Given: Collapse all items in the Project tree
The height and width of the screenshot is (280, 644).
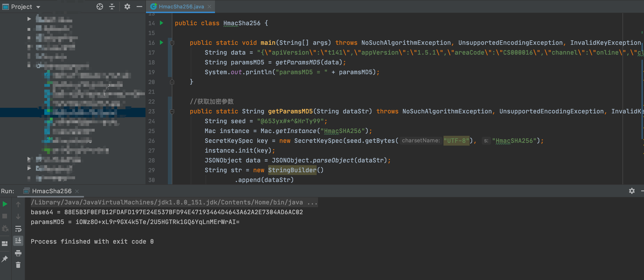Looking at the screenshot, I should [x=112, y=7].
